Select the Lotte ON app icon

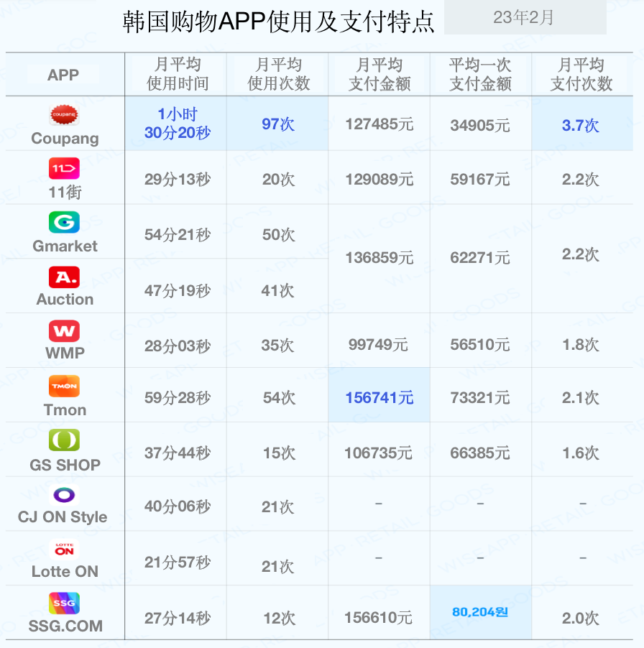coord(64,548)
